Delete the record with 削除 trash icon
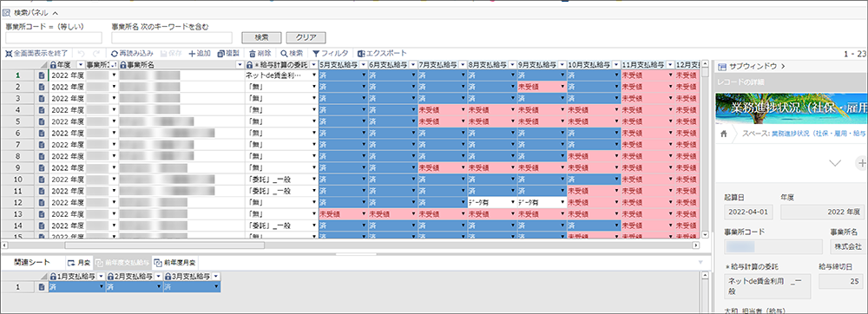Viewport: 868px width, 314px height. pyautogui.click(x=260, y=54)
